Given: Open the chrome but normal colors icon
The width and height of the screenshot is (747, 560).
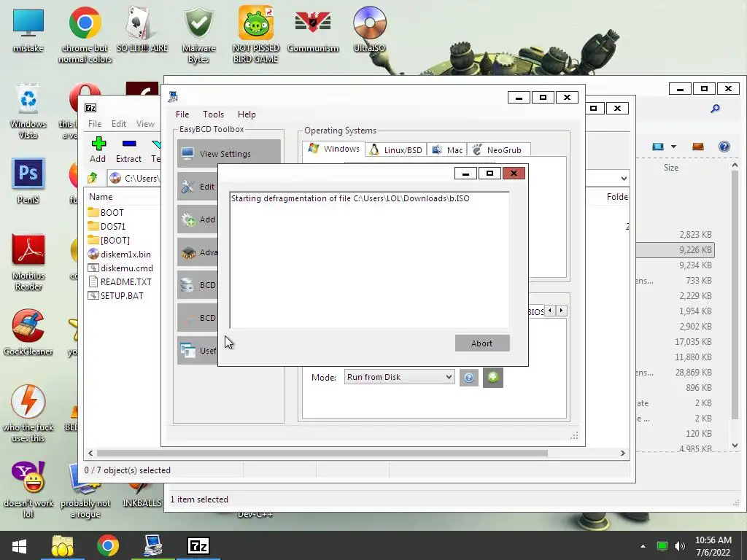Looking at the screenshot, I should tap(85, 34).
